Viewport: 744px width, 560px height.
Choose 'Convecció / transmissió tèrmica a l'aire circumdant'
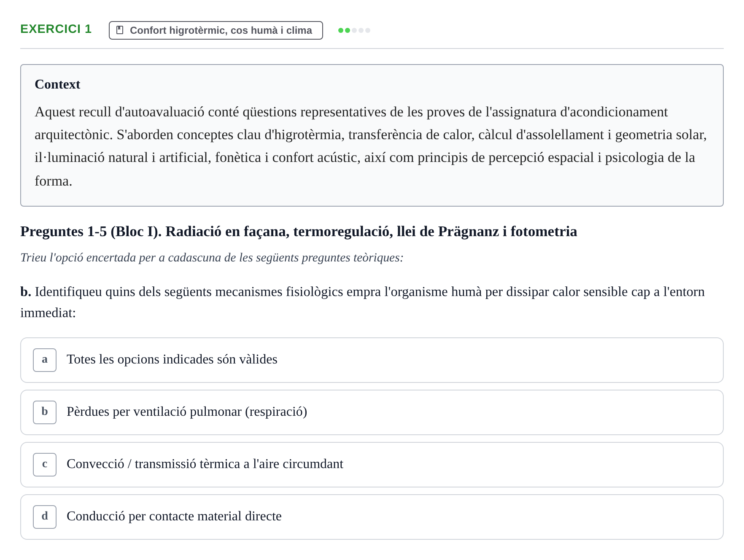[x=372, y=465]
